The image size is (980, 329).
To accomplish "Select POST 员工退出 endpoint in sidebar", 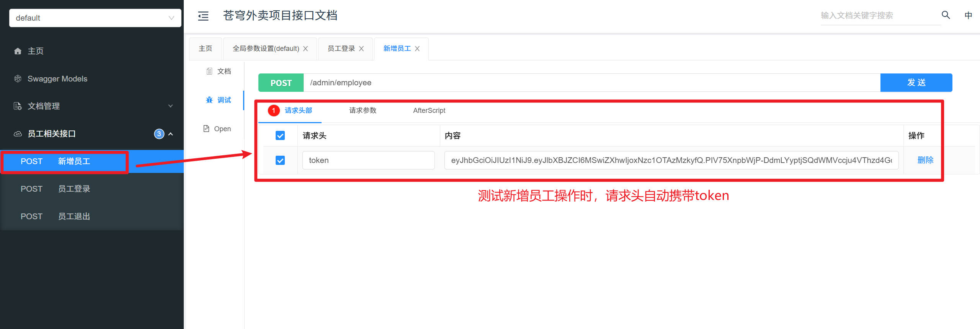I will [92, 217].
